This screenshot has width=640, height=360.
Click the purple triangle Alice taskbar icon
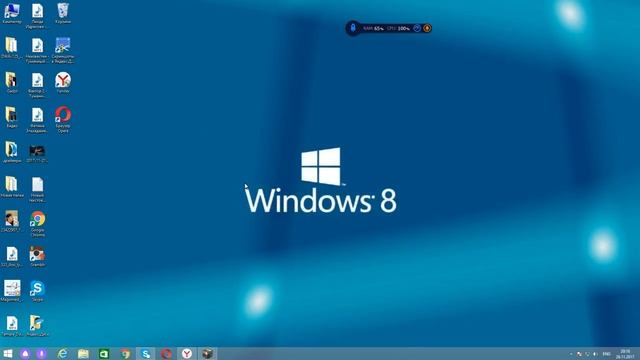pos(25,353)
